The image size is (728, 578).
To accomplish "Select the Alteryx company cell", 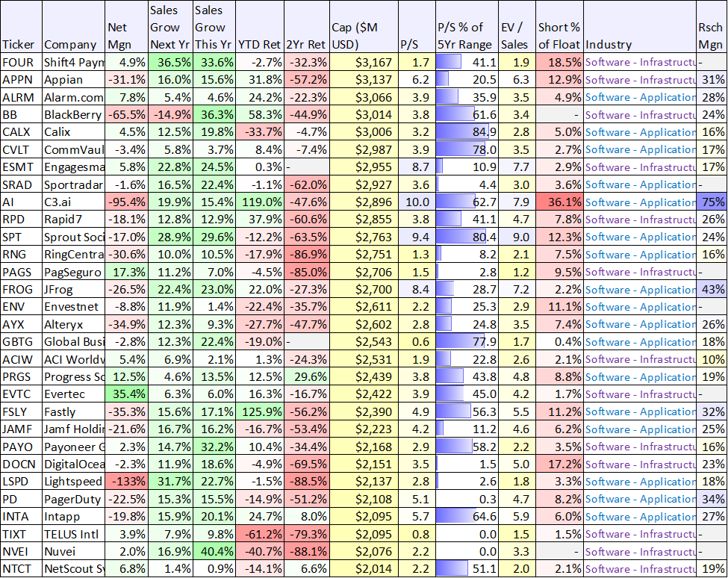I will (73, 325).
